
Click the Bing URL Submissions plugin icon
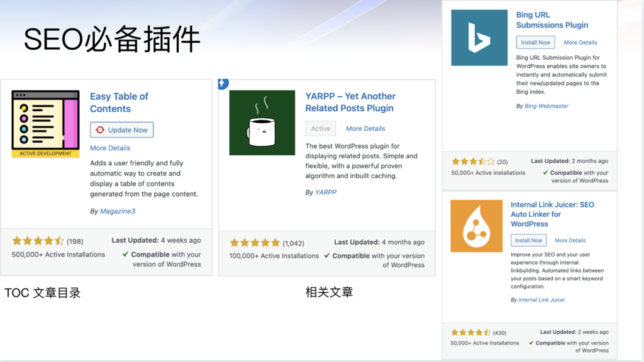point(479,38)
